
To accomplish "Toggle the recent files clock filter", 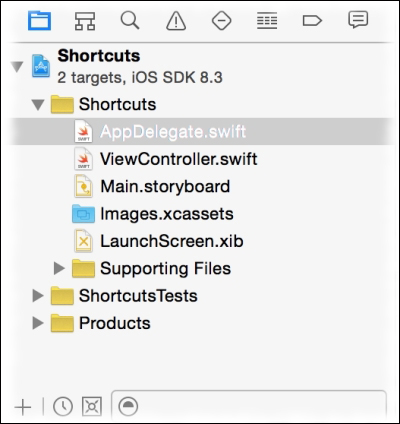I will [x=63, y=406].
